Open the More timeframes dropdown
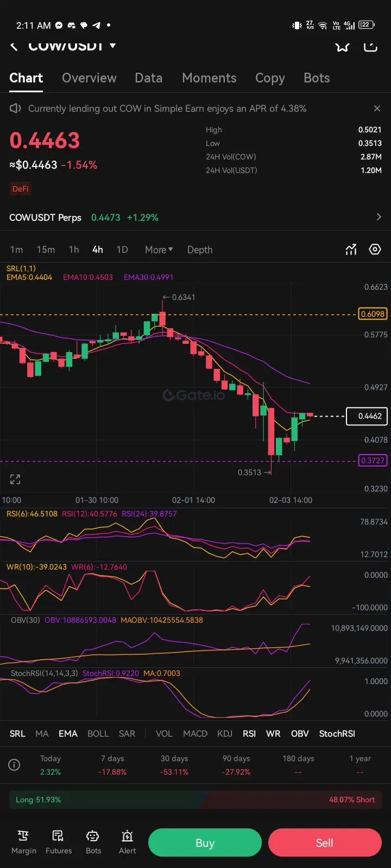The image size is (391, 868). pyautogui.click(x=159, y=250)
